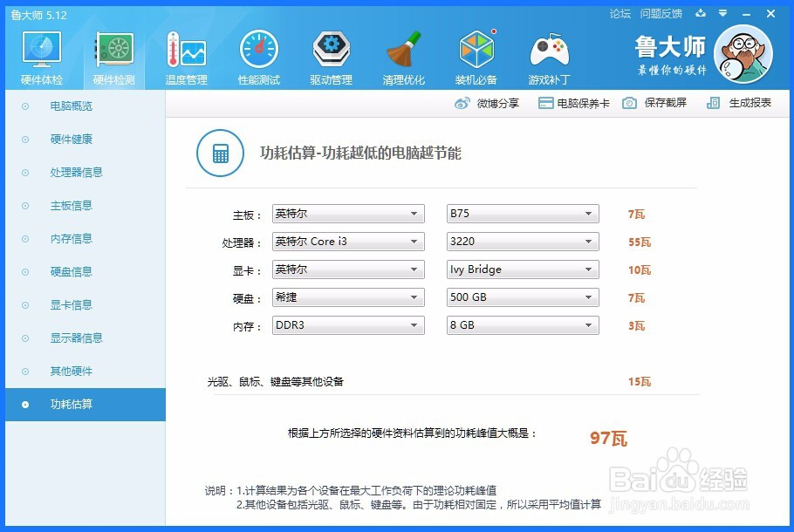Open the 清理优化 cleanup optimization tool
This screenshot has width=794, height=532.
404,57
